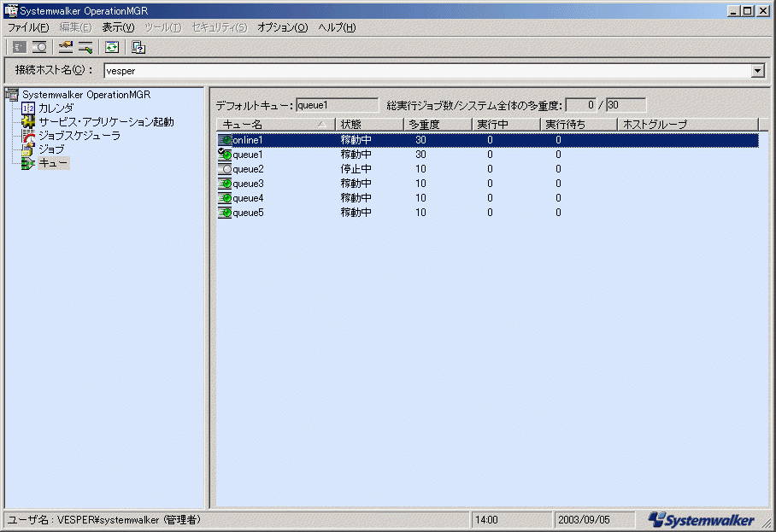Click the queue icon beside キュー node

[28, 163]
